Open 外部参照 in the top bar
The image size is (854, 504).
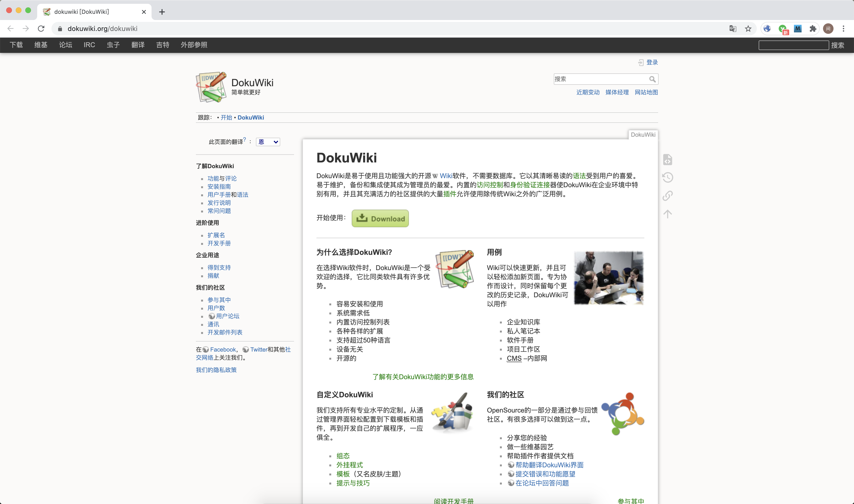pyautogui.click(x=194, y=45)
